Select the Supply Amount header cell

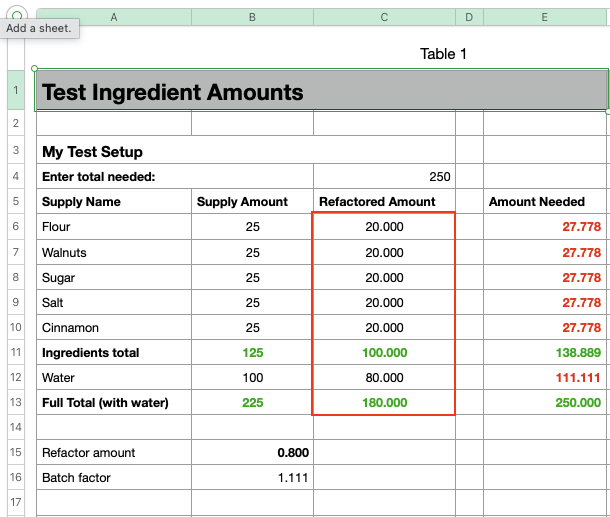252,202
